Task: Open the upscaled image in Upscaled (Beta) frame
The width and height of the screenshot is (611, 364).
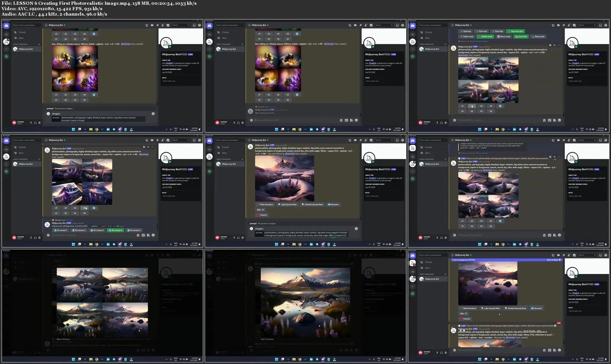Action: 284,178
